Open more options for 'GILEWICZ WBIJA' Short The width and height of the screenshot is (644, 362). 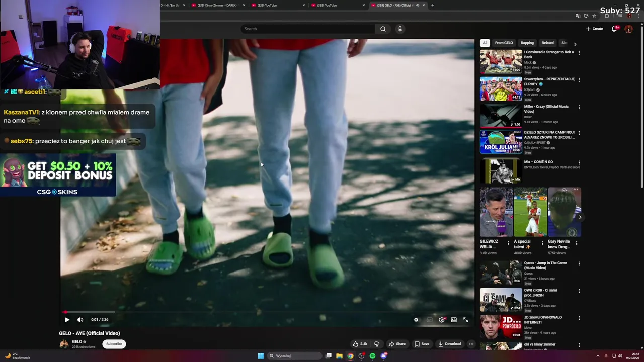[x=508, y=243]
